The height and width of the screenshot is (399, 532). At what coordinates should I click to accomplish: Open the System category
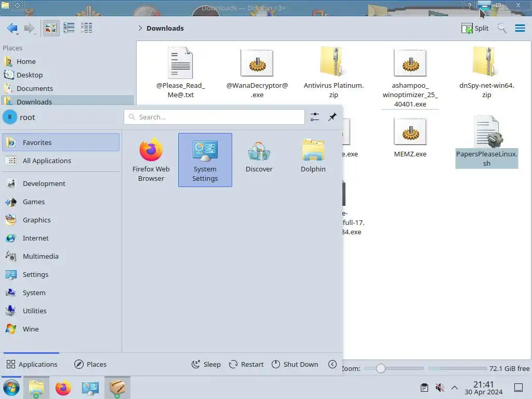pos(61,293)
